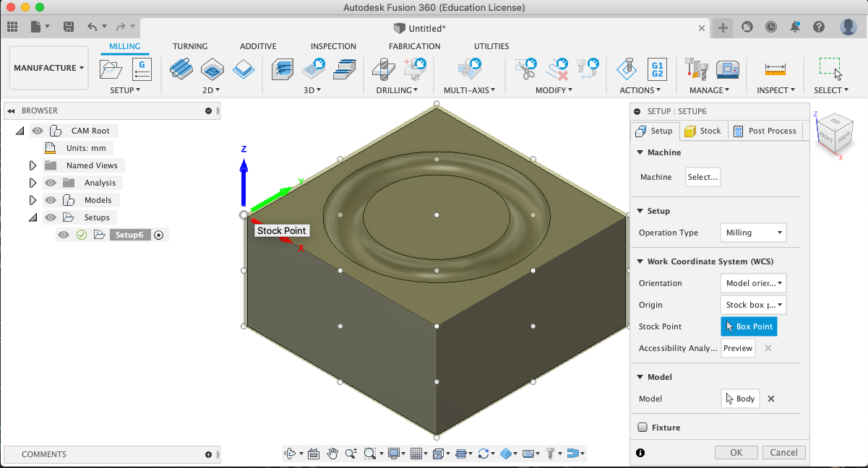868x468 pixels.
Task: Click the Simulate icon in Actions
Action: pos(627,69)
